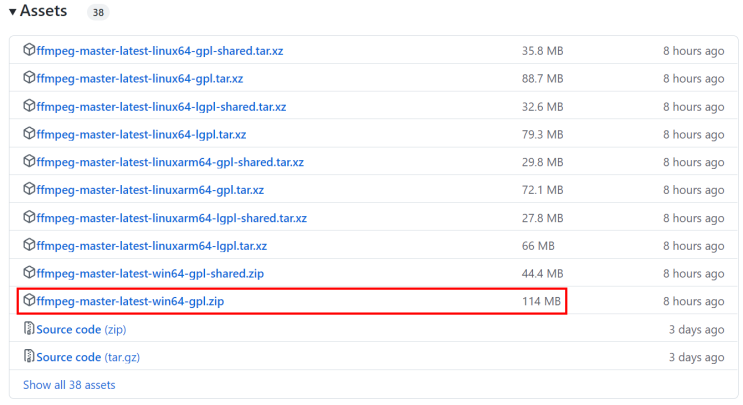Download Source code (zip)

(81, 330)
